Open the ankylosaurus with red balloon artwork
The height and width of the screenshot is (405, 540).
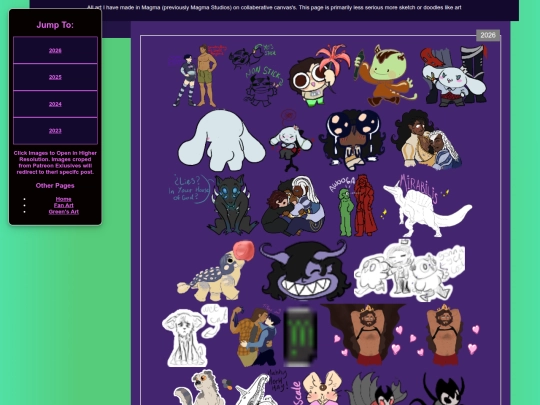coord(216,271)
